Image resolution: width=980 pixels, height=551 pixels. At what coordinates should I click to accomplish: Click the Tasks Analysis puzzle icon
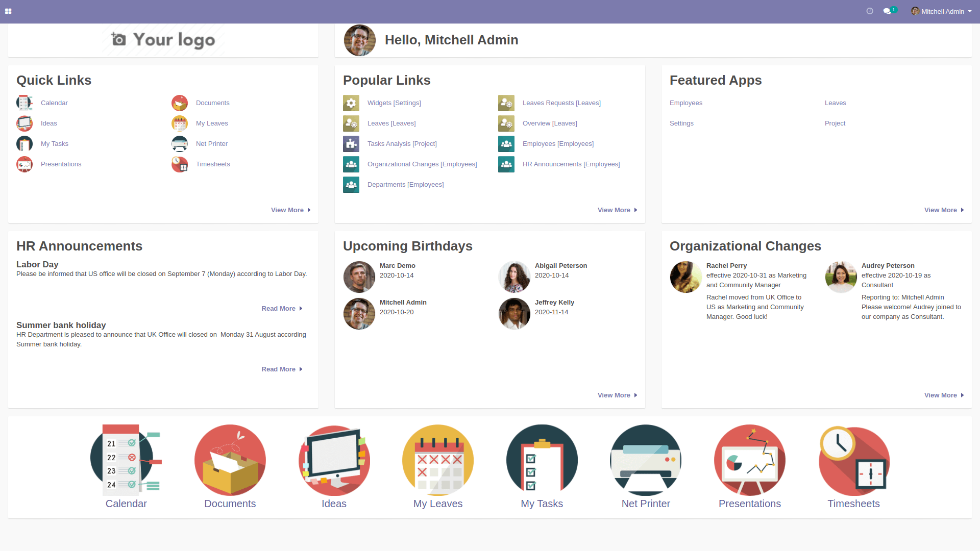351,144
